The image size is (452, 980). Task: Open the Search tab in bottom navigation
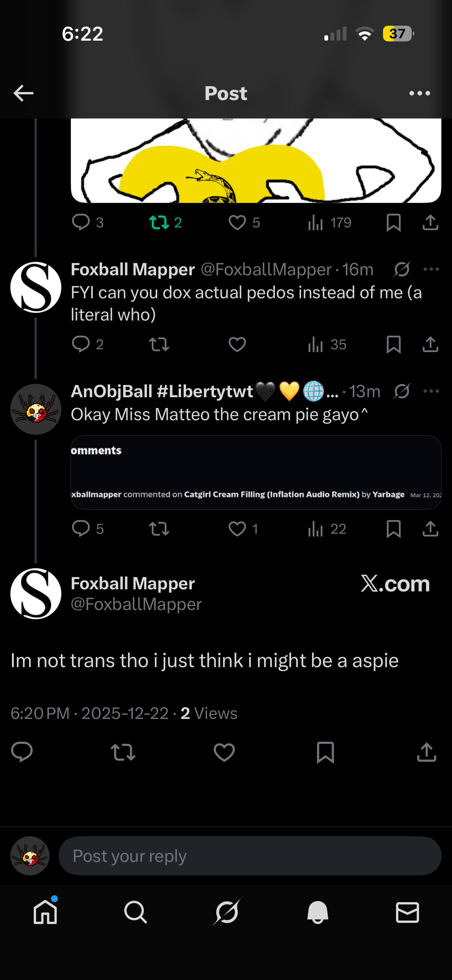point(135,912)
